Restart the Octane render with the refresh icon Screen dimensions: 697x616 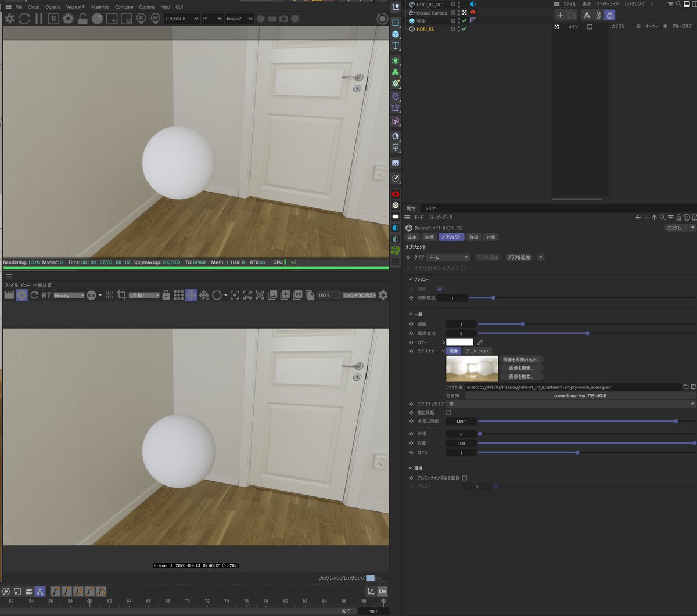tap(24, 19)
